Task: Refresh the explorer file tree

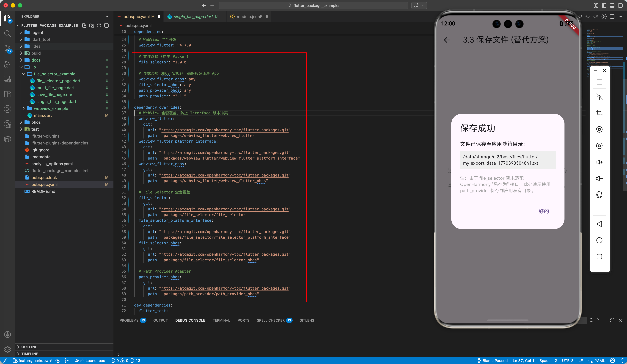Action: point(99,26)
